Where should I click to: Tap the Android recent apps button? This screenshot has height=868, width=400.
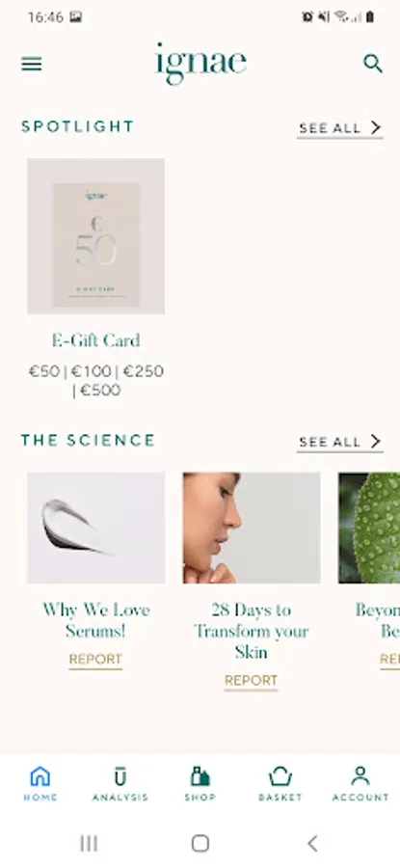tap(89, 844)
